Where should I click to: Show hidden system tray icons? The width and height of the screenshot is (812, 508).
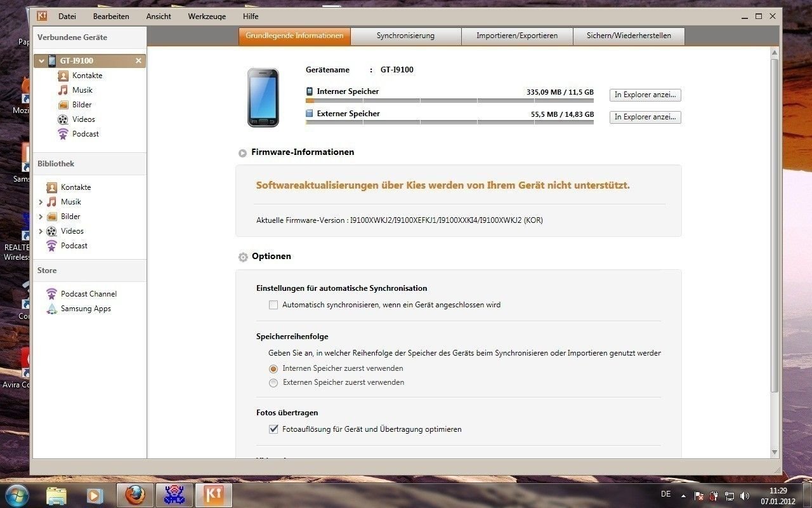[x=683, y=495]
